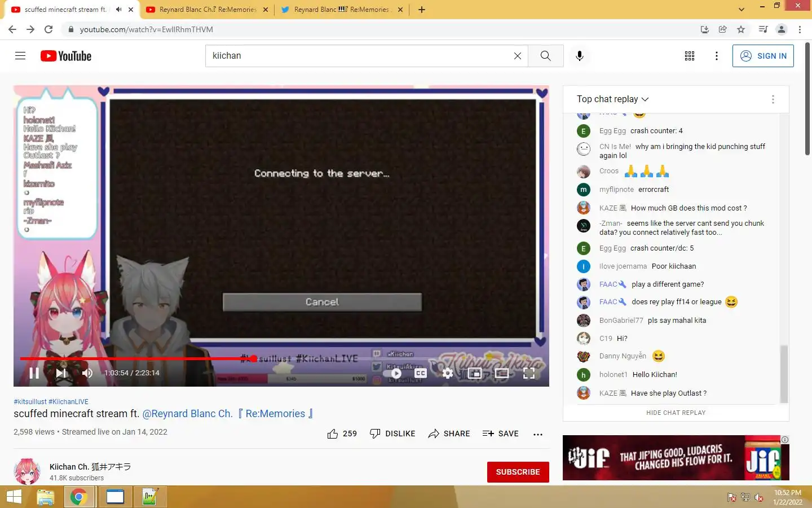The height and width of the screenshot is (508, 812).
Task: Open video player settings gear
Action: (x=448, y=373)
